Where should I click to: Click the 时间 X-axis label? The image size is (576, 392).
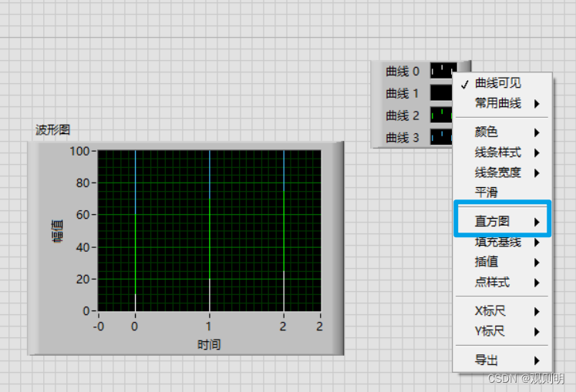209,345
